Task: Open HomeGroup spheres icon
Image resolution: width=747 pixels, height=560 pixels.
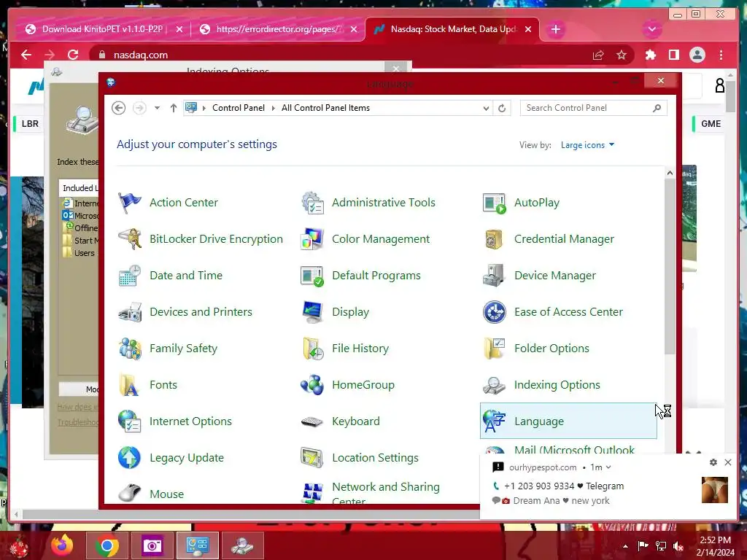Action: point(312,385)
